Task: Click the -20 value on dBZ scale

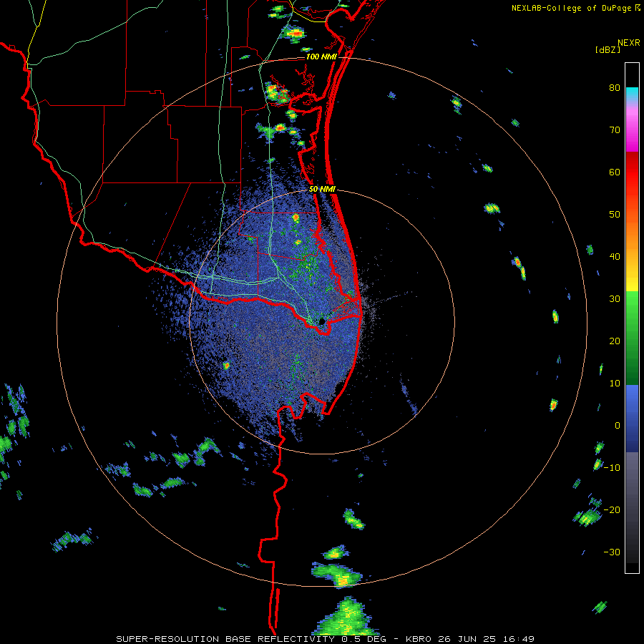Action: pyautogui.click(x=612, y=509)
